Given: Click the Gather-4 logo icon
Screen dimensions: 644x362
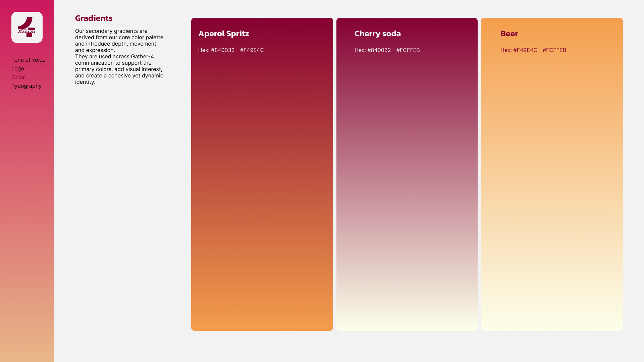Looking at the screenshot, I should [x=27, y=27].
